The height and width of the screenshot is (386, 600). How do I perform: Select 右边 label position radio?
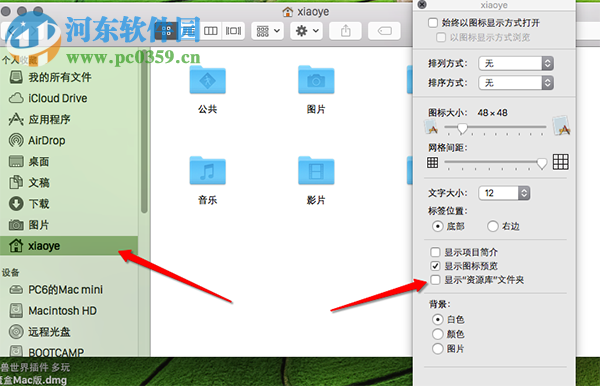[492, 226]
